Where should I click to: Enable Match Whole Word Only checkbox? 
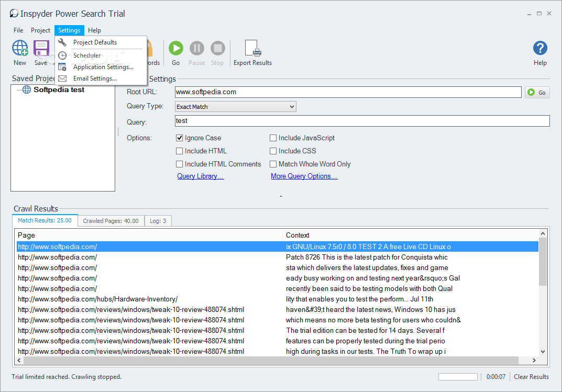pyautogui.click(x=273, y=164)
